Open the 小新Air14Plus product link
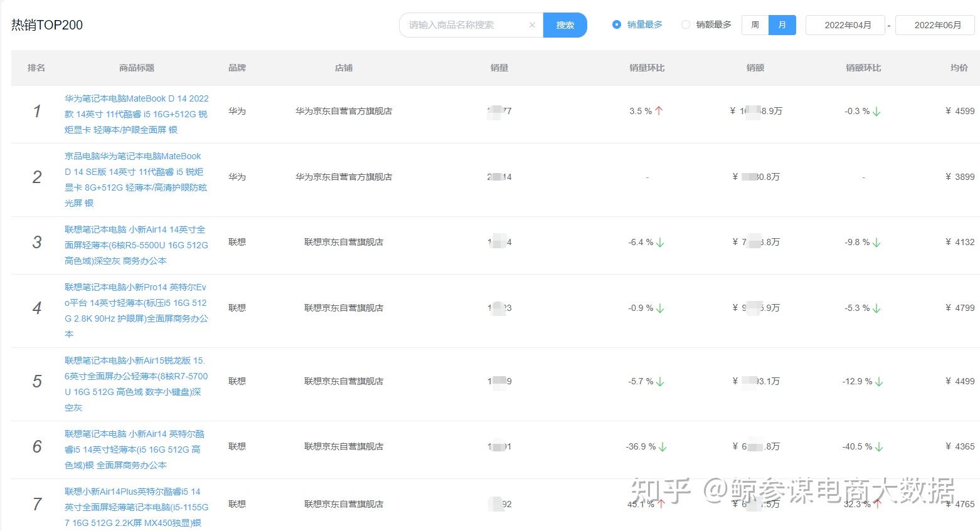Screen dimensions: 980x531 [x=137, y=507]
